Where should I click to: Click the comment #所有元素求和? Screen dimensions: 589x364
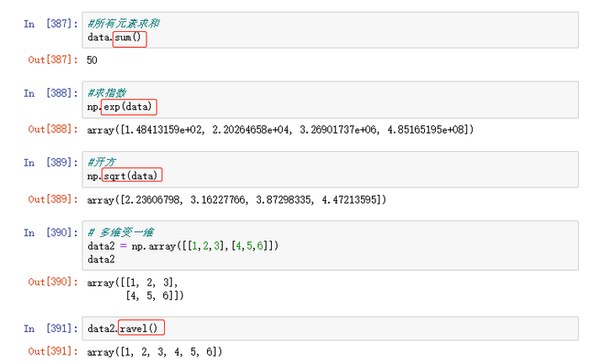(x=119, y=25)
